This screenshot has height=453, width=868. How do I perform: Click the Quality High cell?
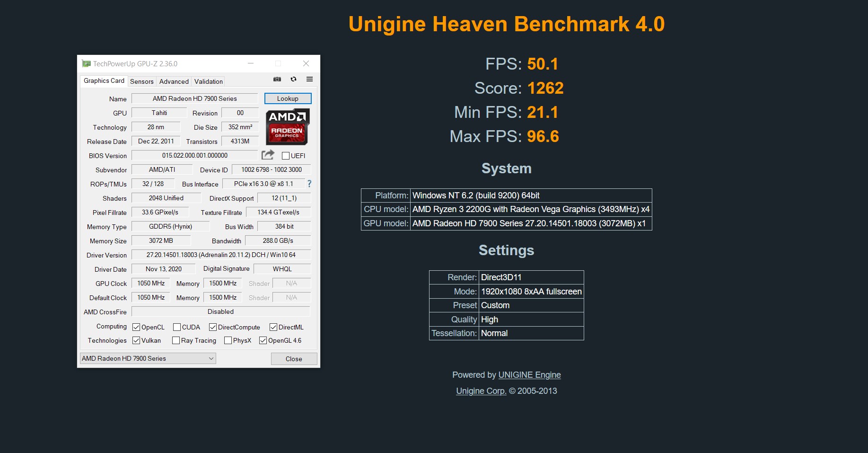pos(531,320)
